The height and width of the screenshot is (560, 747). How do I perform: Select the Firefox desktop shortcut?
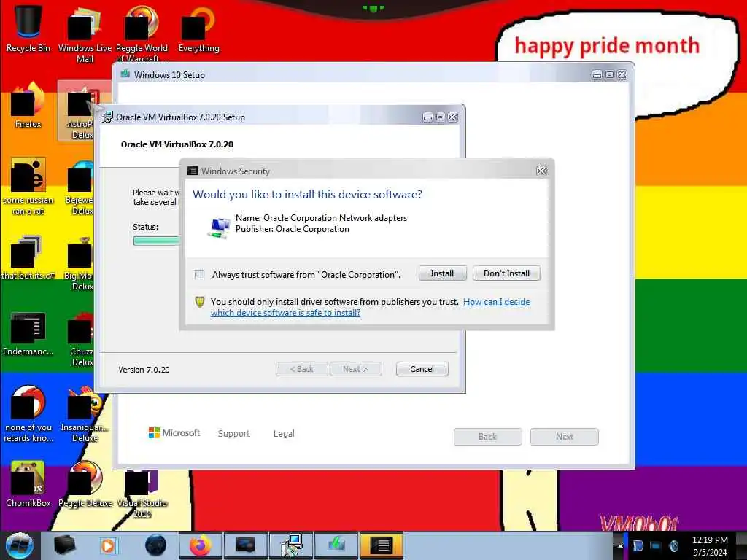click(28, 105)
